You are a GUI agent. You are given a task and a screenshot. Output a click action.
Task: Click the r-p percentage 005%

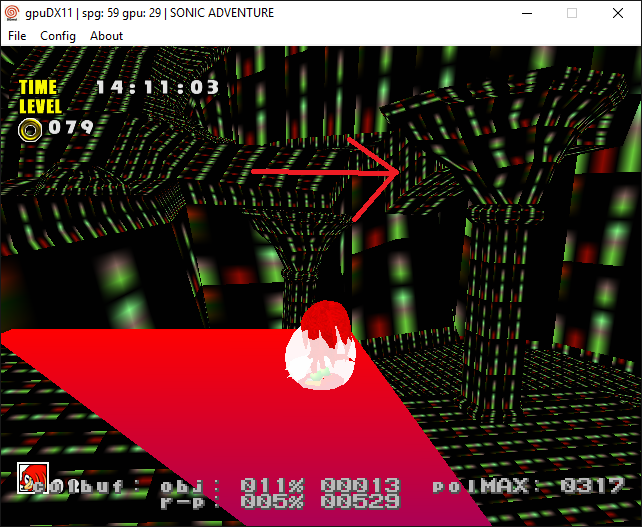tap(272, 501)
